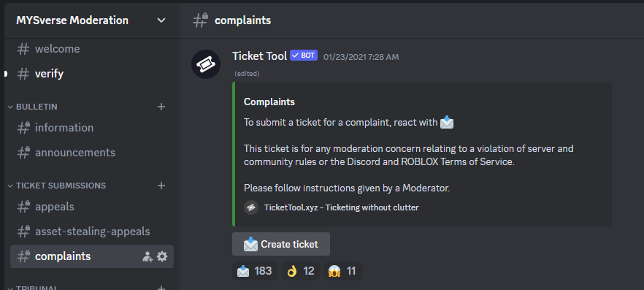Add a channel to TICKET SUBMISSIONS category
Screen dimensions: 644x290
point(161,186)
